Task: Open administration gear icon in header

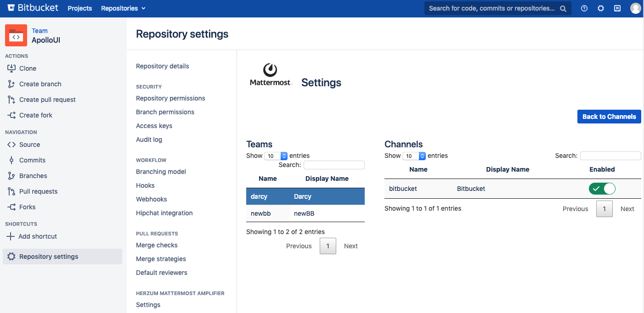Action: pyautogui.click(x=601, y=8)
